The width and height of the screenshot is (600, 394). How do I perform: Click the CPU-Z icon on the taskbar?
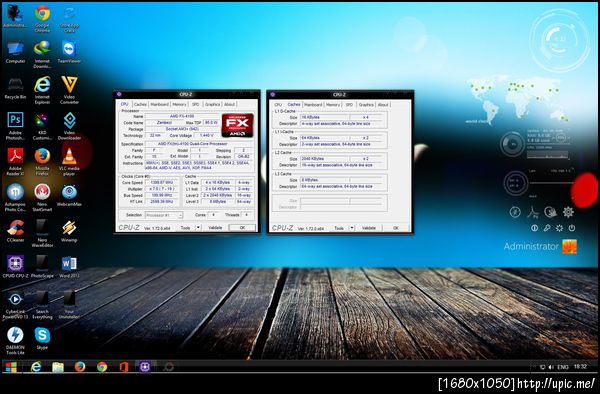point(145,367)
